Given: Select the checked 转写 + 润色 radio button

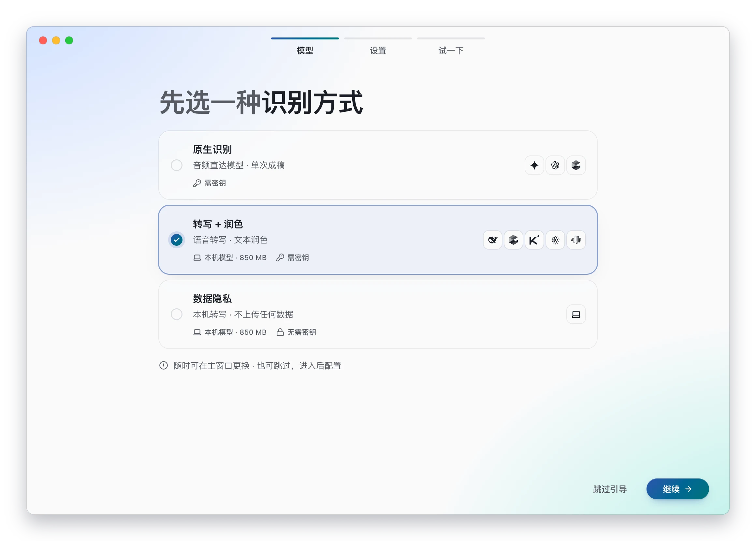Looking at the screenshot, I should [177, 240].
